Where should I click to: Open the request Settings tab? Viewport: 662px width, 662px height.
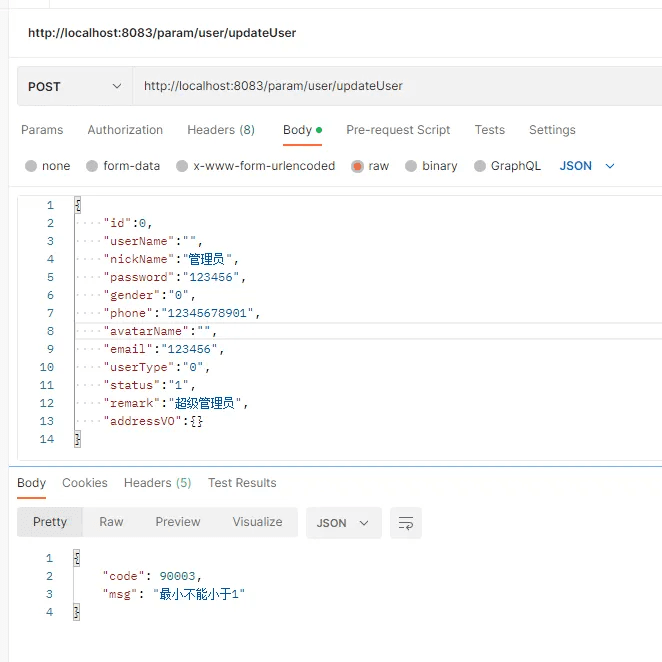pyautogui.click(x=552, y=130)
